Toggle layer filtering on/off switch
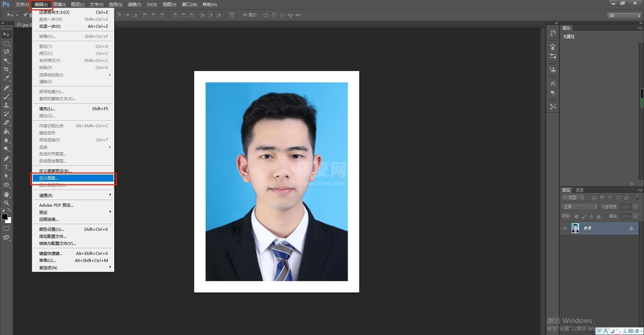Image resolution: width=644 pixels, height=335 pixels. (638, 198)
